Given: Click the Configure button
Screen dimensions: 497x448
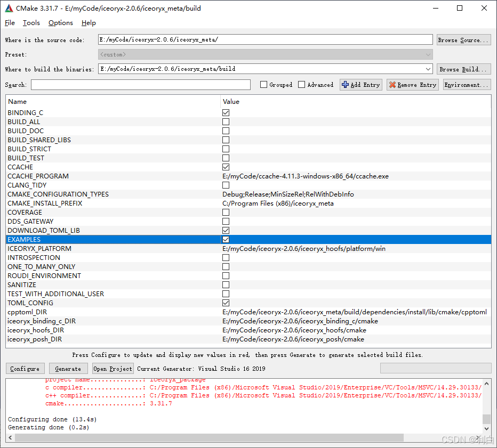Looking at the screenshot, I should point(25,369).
